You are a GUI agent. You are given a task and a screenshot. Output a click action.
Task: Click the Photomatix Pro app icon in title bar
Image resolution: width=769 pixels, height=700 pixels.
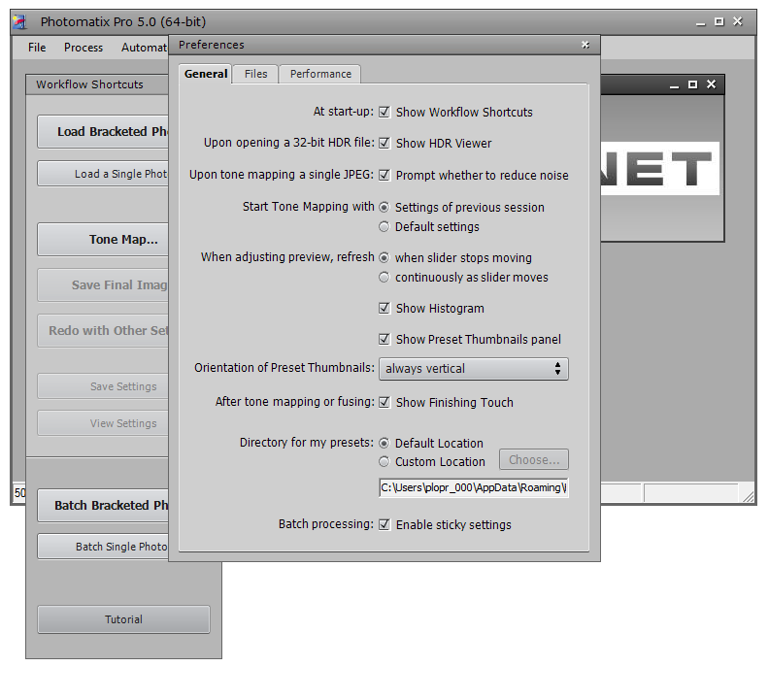[x=20, y=21]
